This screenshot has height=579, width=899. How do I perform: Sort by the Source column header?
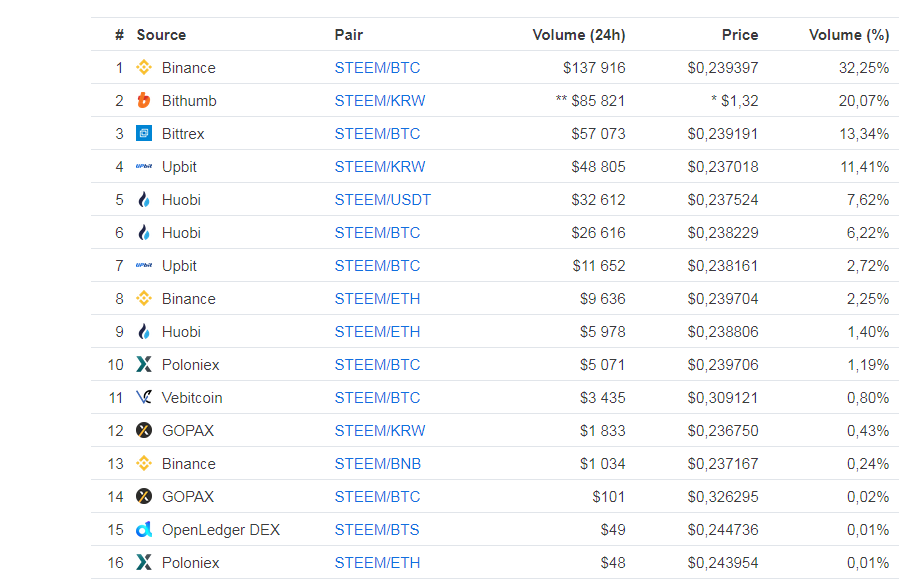pyautogui.click(x=161, y=35)
